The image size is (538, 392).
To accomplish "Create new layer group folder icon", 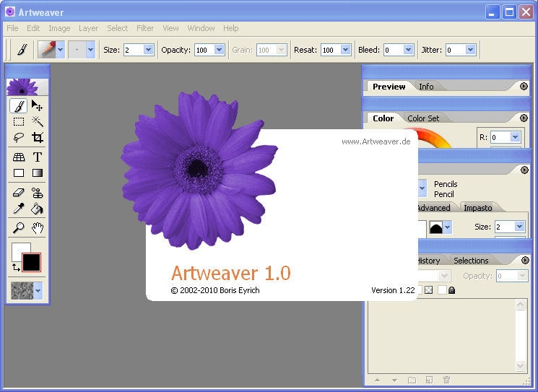I will [412, 380].
